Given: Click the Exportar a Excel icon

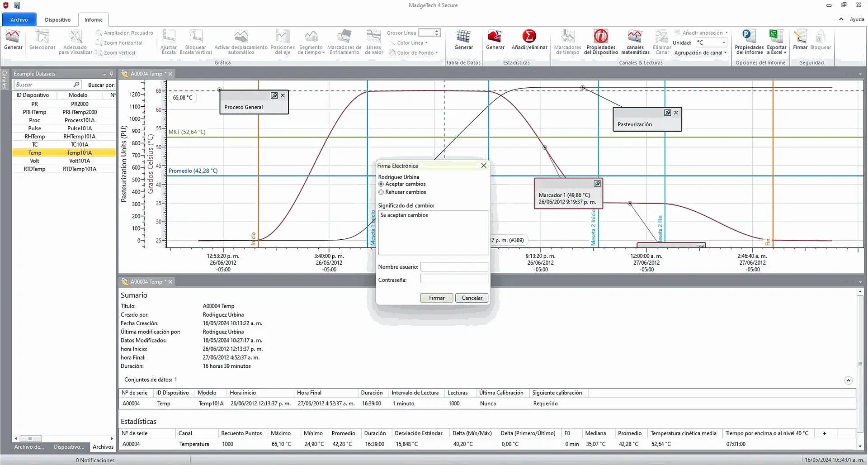Looking at the screenshot, I should (x=776, y=40).
